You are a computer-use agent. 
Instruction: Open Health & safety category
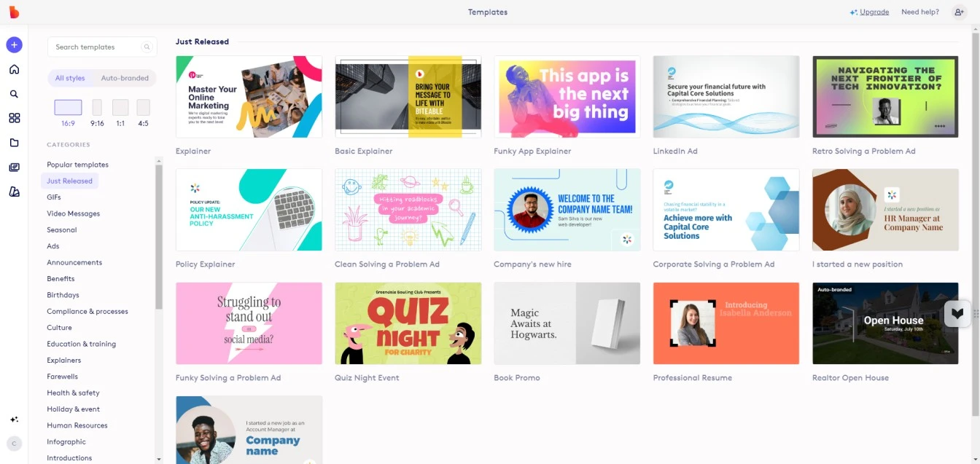tap(73, 393)
